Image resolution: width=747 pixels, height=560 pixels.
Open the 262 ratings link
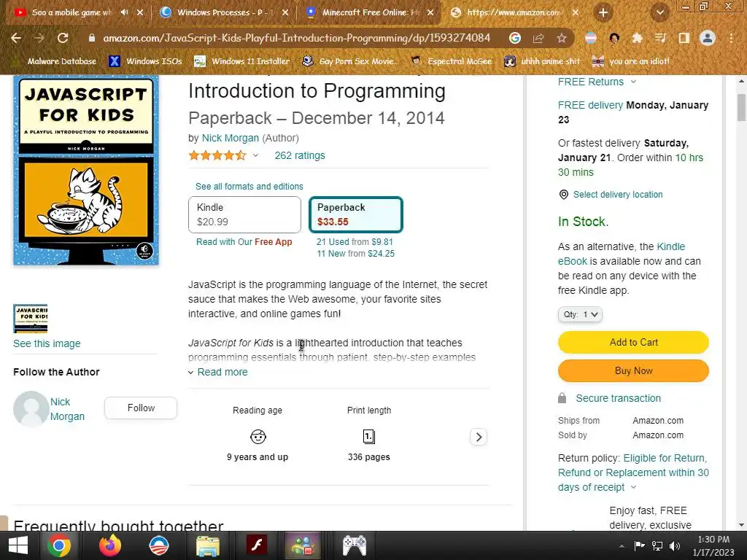tap(300, 155)
